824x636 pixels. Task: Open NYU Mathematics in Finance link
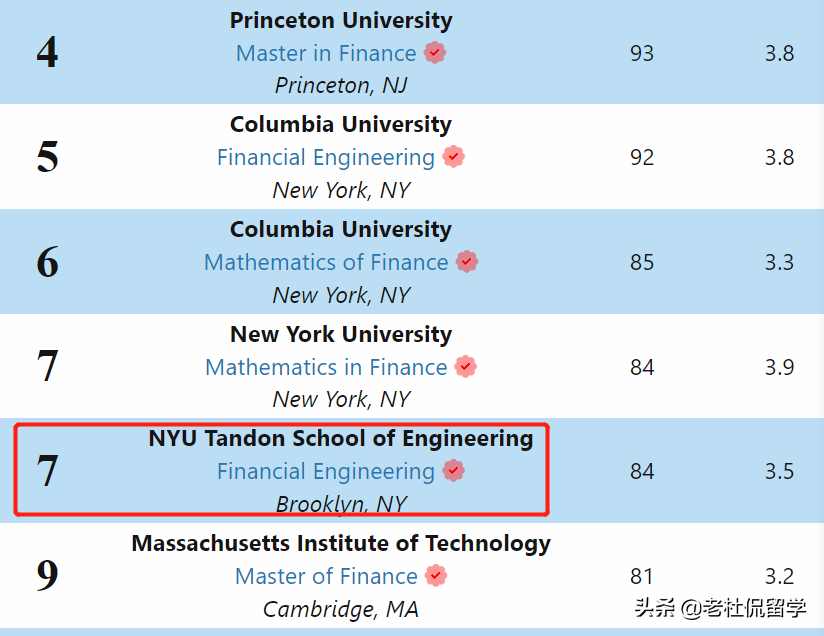(326, 368)
